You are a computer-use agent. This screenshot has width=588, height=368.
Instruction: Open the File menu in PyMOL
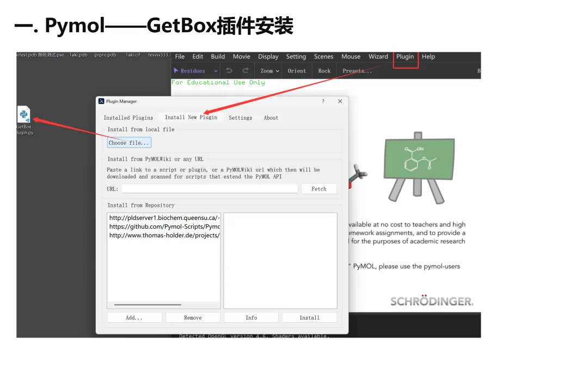tap(180, 57)
